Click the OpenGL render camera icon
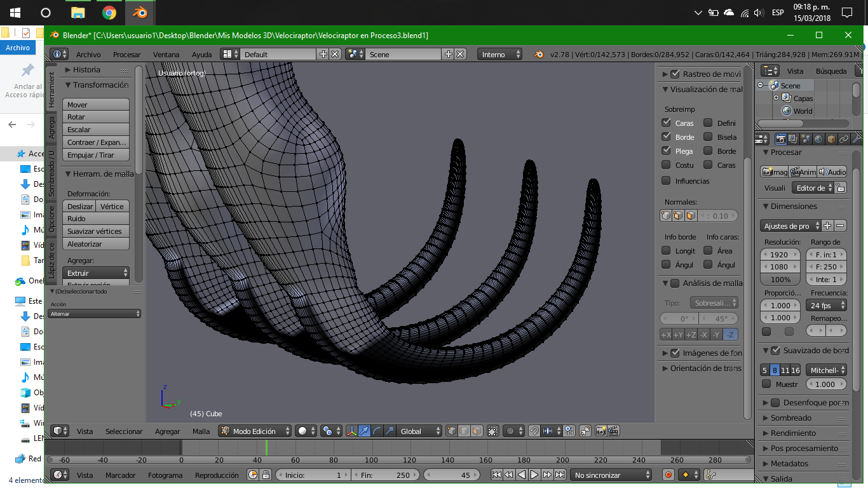The image size is (868, 488). pos(600,431)
